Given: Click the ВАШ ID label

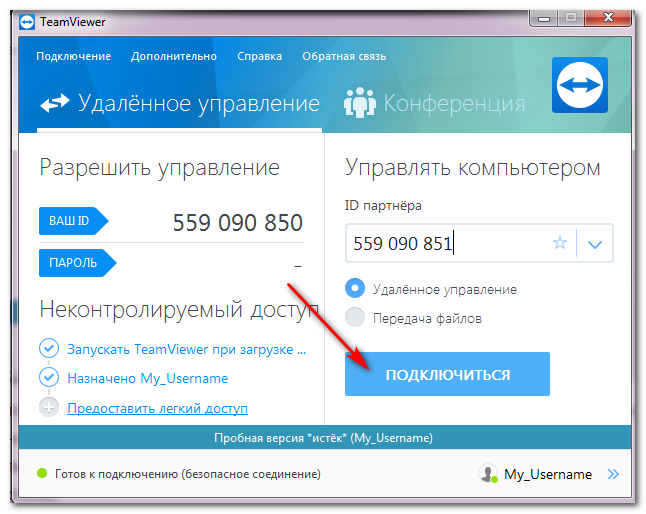Looking at the screenshot, I should 73,221.
